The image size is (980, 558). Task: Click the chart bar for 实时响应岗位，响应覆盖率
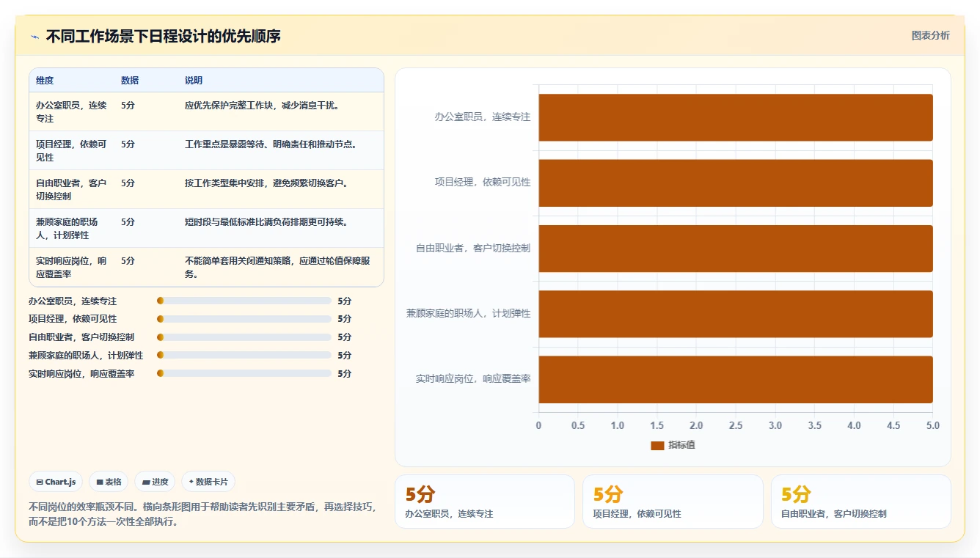(736, 379)
